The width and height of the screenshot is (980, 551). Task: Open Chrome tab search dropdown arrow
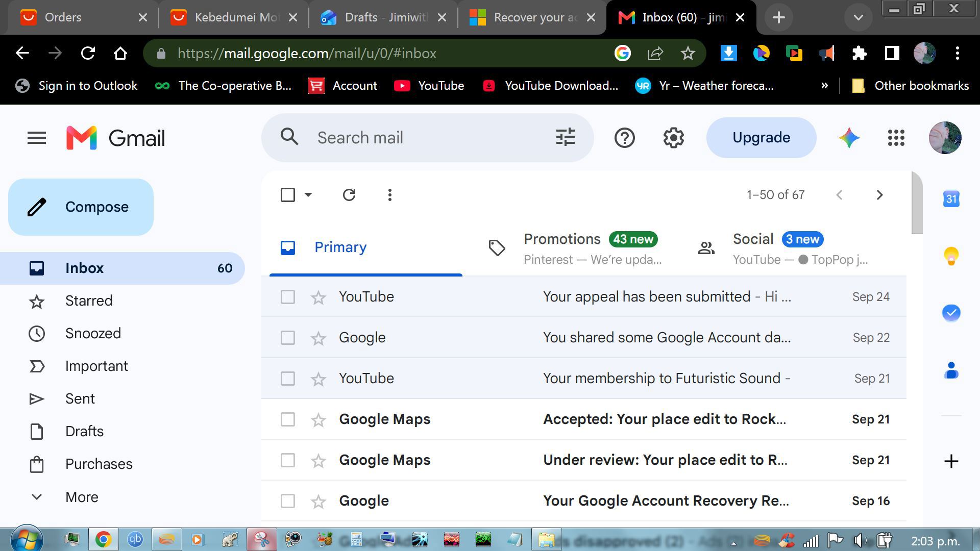pos(858,18)
